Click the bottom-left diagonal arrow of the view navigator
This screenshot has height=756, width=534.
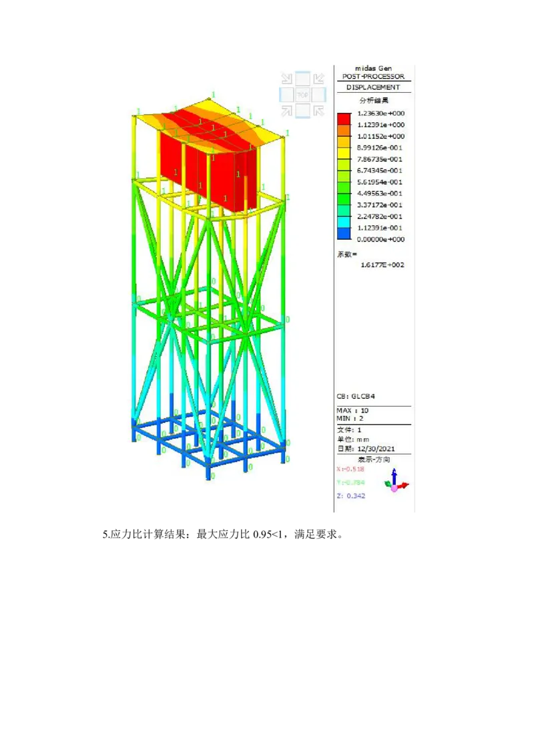286,111
